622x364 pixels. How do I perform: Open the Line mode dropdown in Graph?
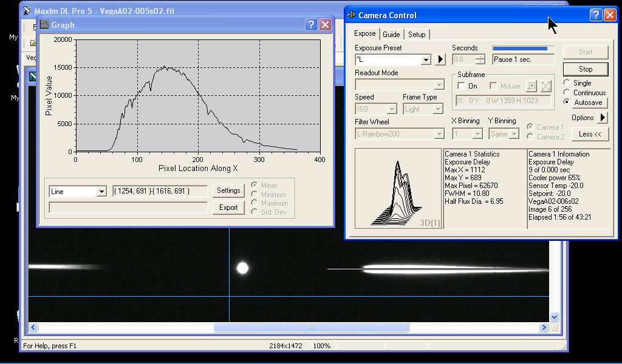101,192
